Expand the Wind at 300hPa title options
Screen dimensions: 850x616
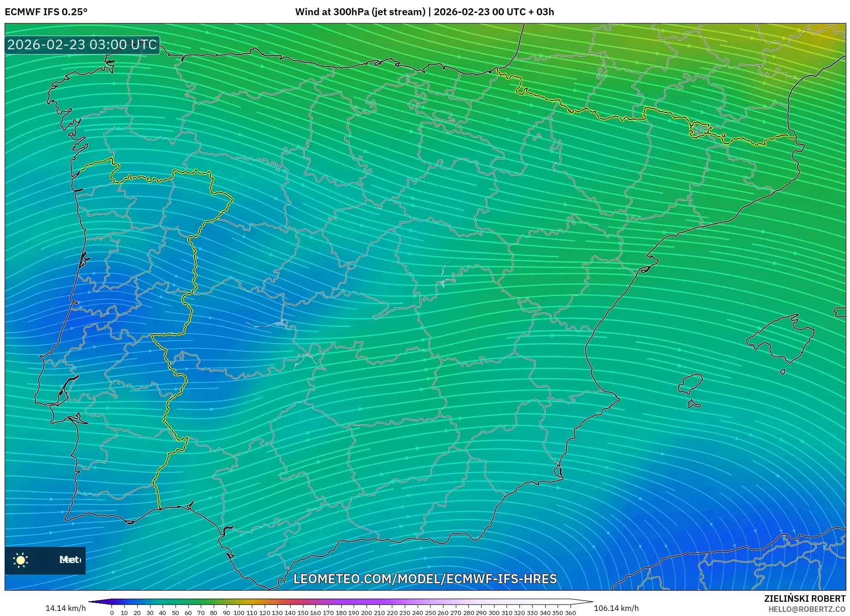(x=360, y=12)
